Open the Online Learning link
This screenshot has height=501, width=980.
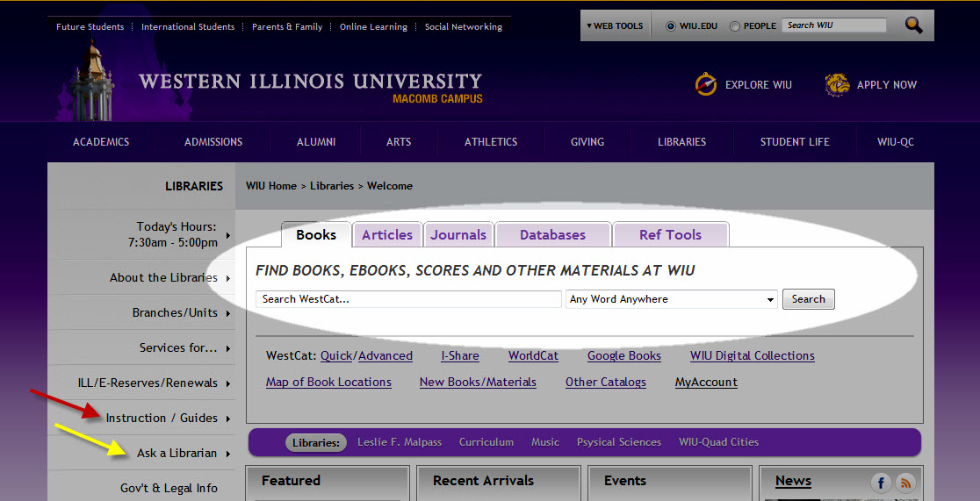(x=374, y=27)
